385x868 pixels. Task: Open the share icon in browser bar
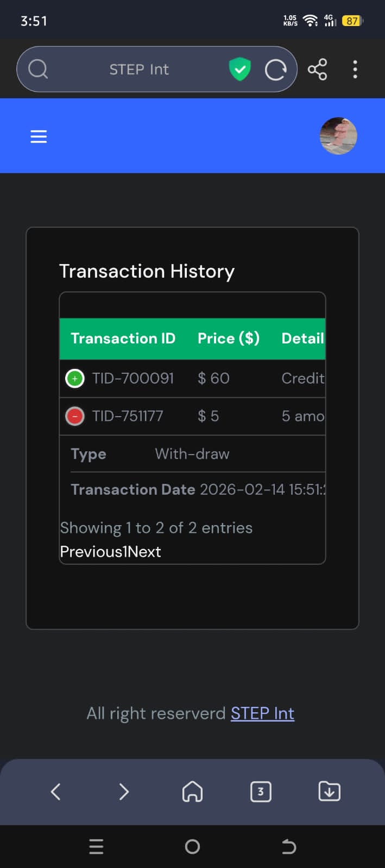tap(317, 69)
